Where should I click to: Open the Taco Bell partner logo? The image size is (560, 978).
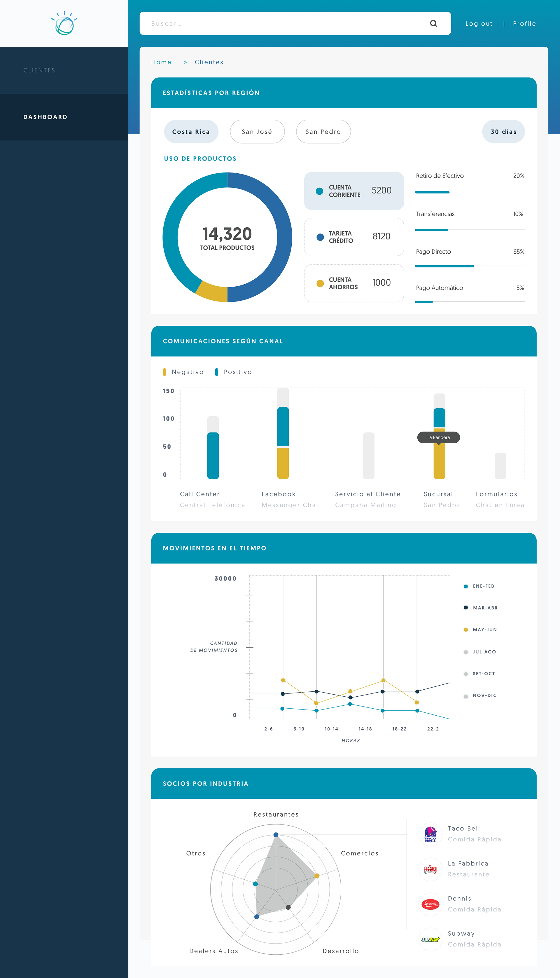pos(430,834)
